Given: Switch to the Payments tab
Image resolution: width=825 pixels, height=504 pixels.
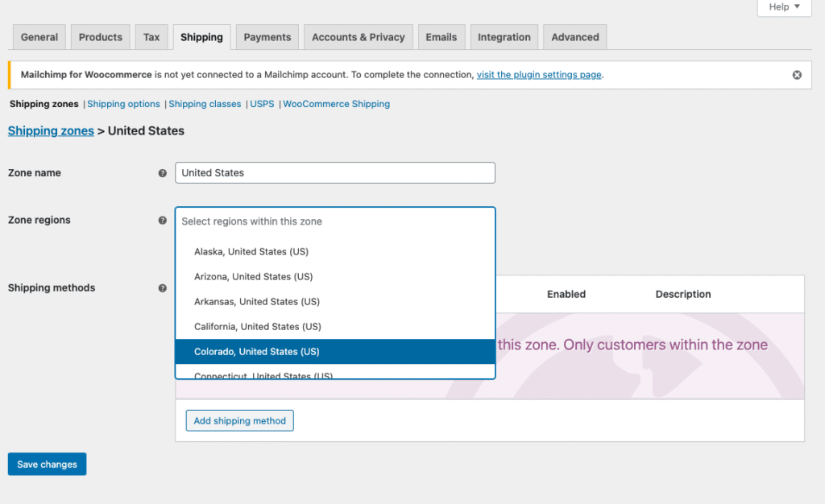Looking at the screenshot, I should click(267, 36).
